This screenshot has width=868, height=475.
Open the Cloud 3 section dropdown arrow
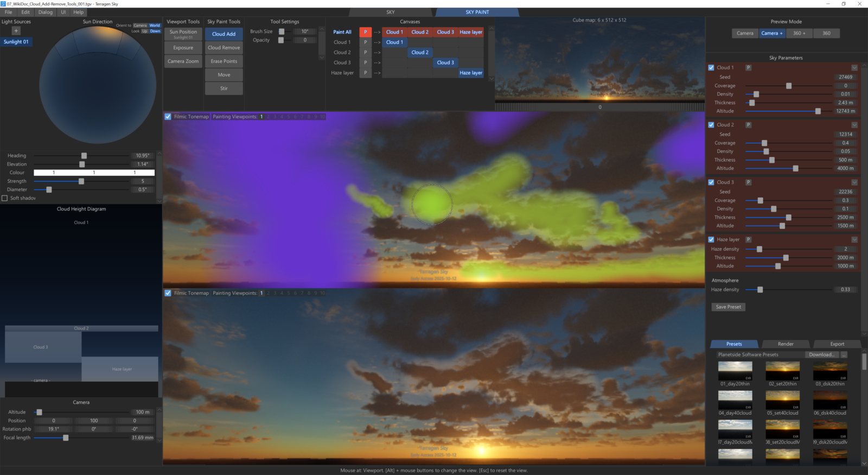[854, 182]
